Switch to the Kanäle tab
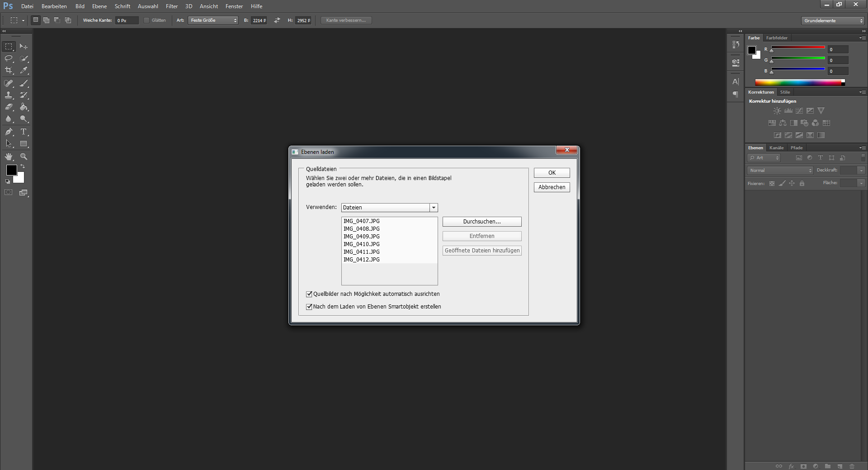The width and height of the screenshot is (868, 470). pyautogui.click(x=776, y=148)
